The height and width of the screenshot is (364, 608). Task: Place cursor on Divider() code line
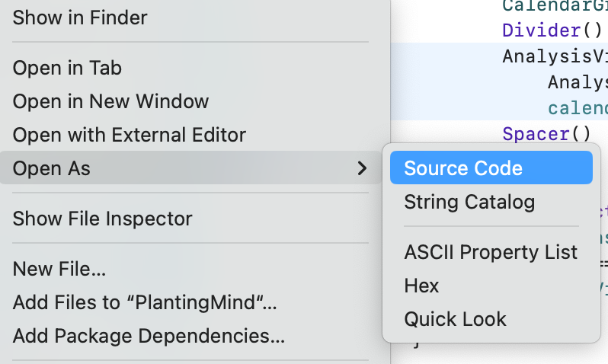pos(552,30)
